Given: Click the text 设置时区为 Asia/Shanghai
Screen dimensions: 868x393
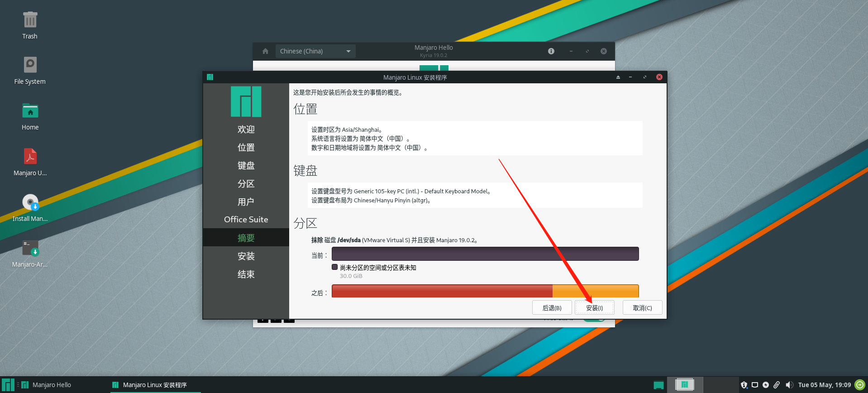Looking at the screenshot, I should pyautogui.click(x=347, y=130).
